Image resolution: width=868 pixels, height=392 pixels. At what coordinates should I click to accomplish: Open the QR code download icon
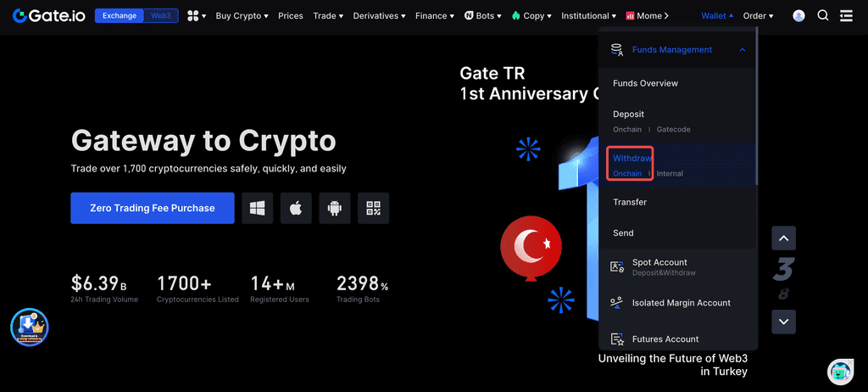(x=373, y=208)
